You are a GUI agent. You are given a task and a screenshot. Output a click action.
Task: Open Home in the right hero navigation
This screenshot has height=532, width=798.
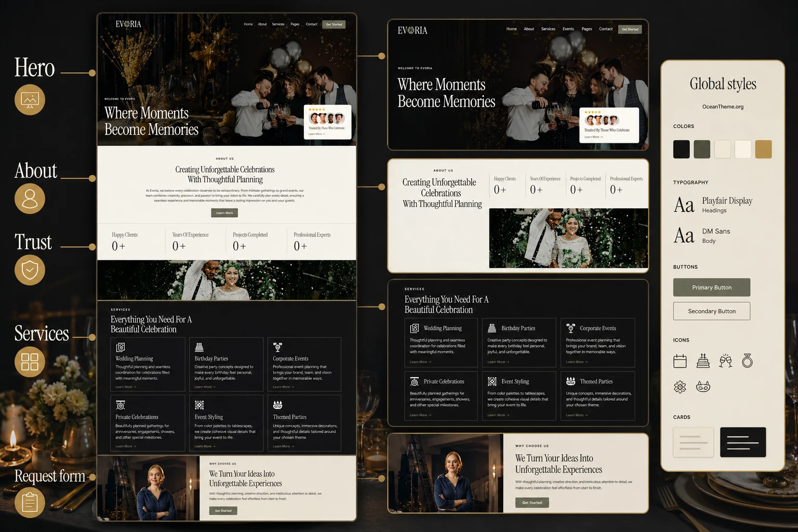pos(511,29)
